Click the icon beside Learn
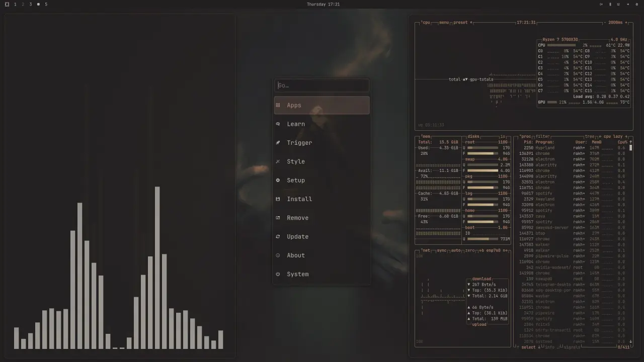The image size is (644, 362). (x=278, y=124)
